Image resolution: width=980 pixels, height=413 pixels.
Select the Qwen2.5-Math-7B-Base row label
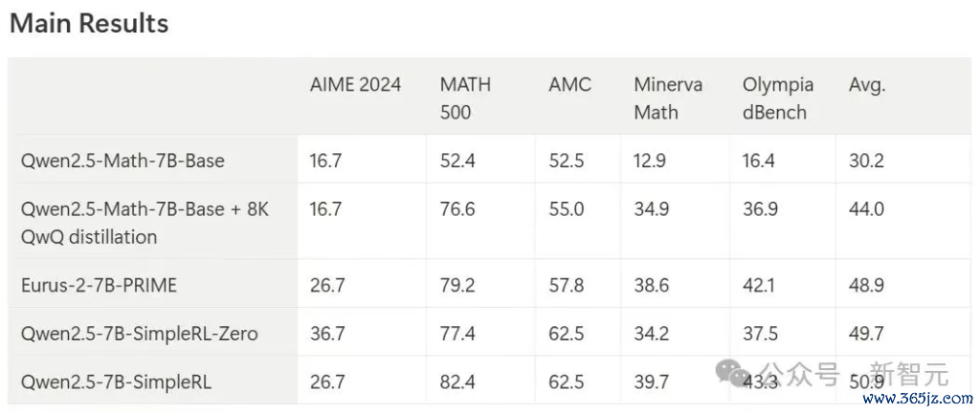122,161
